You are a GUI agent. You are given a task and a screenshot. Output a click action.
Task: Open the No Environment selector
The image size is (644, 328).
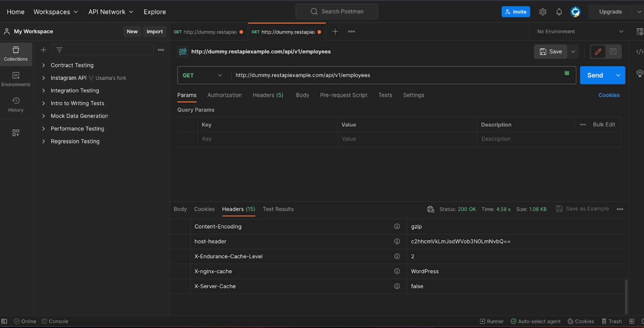(580, 31)
